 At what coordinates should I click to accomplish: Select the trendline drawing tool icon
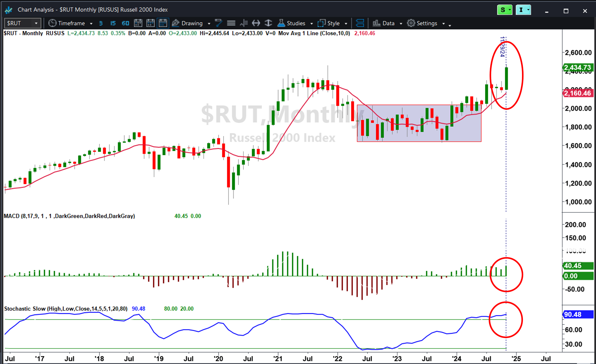[218, 23]
